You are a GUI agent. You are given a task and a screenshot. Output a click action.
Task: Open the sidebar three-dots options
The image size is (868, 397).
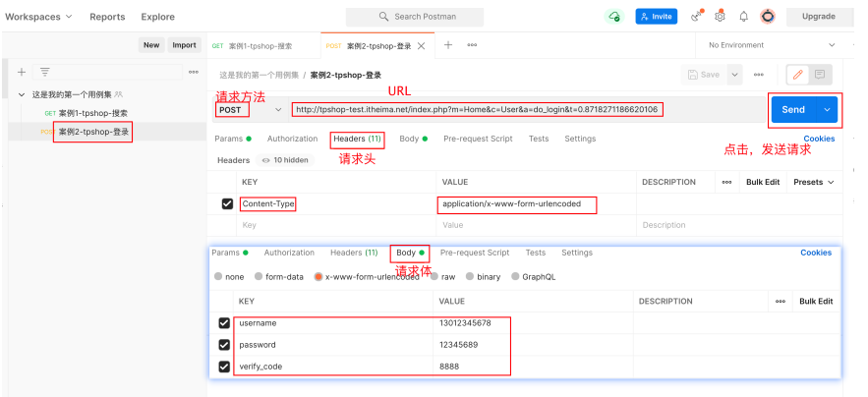tap(194, 72)
